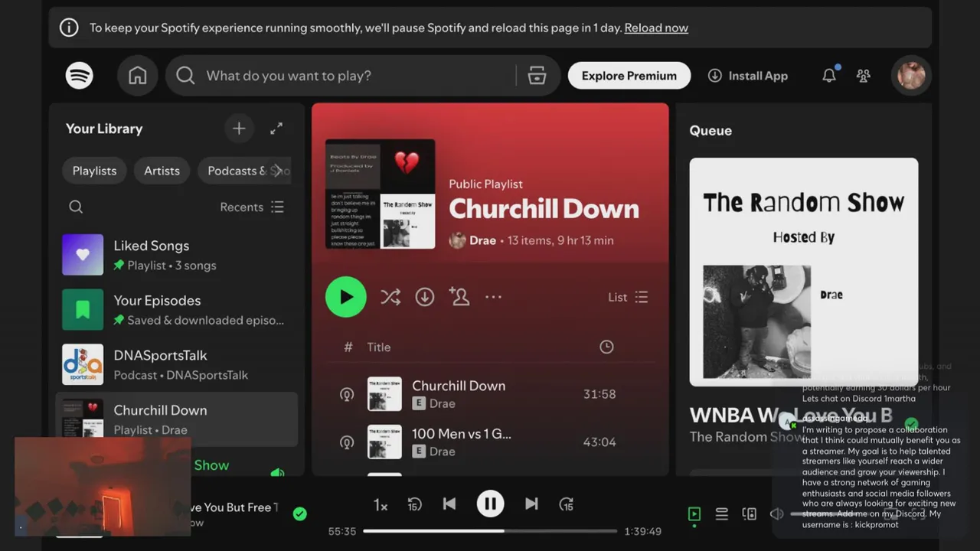This screenshot has height=551, width=980.
Task: Open Friend Activity people icon
Action: [864, 75]
